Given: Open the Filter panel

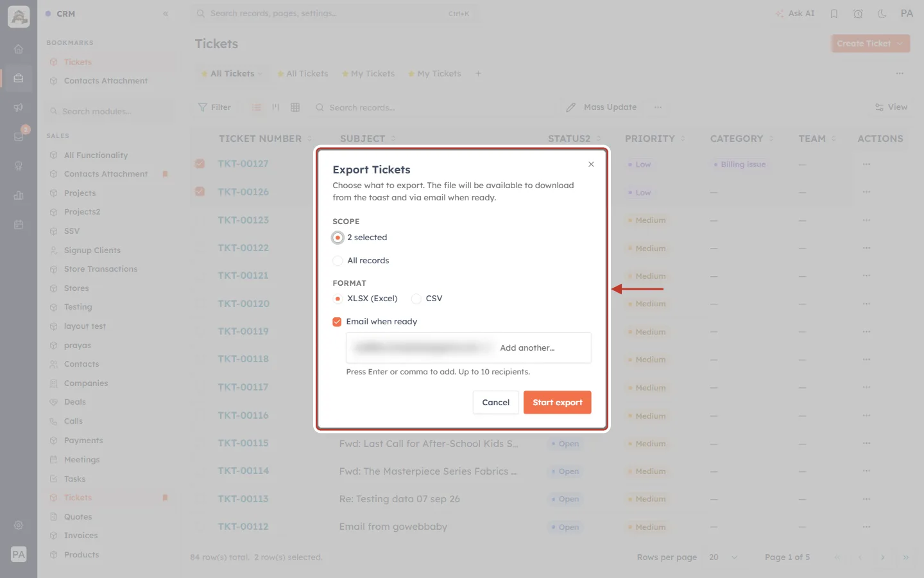Looking at the screenshot, I should click(215, 107).
